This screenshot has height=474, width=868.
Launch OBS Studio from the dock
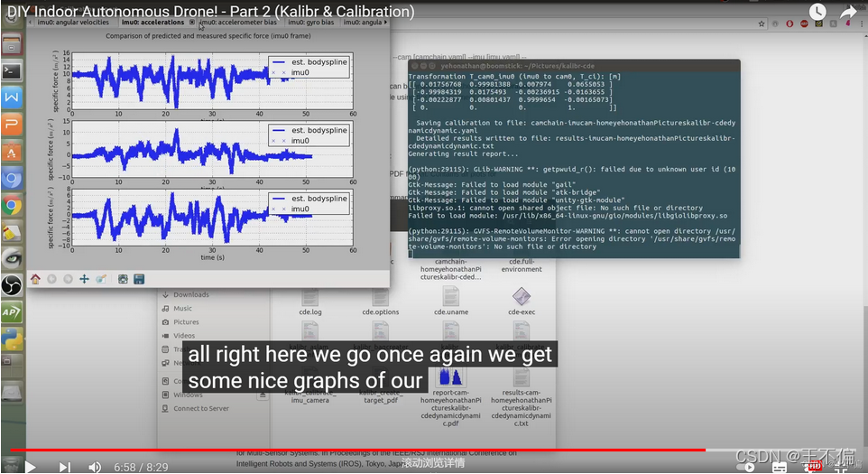(12, 285)
